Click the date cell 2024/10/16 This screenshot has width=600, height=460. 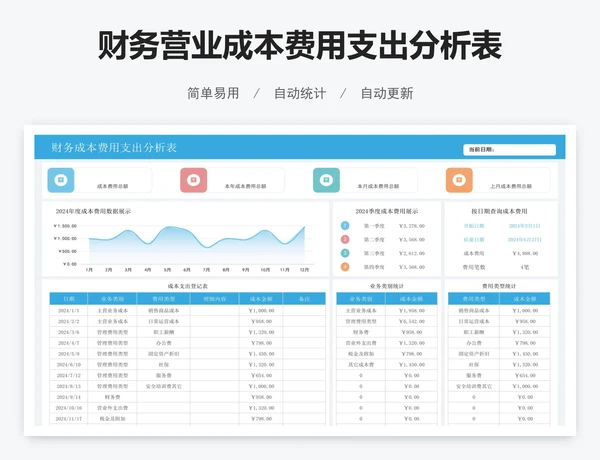[69, 408]
